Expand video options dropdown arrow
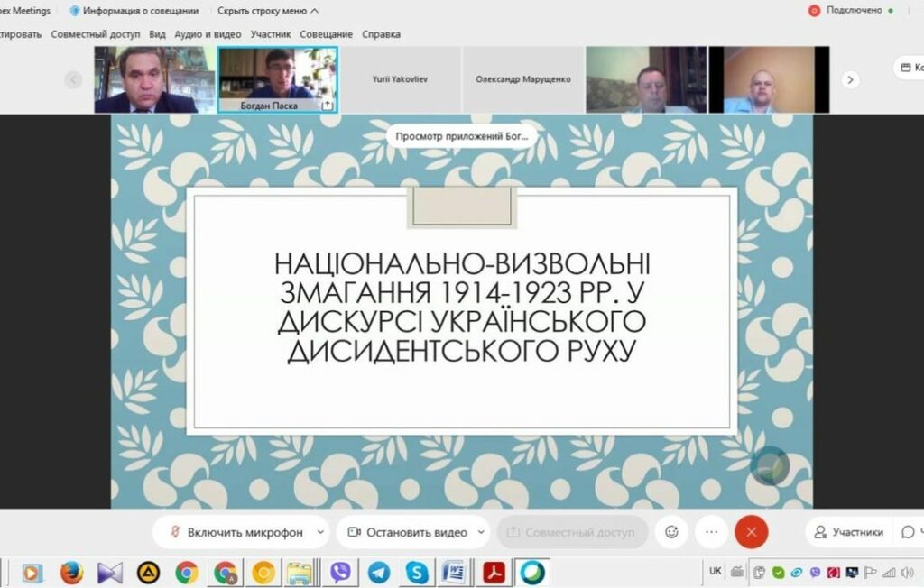 pyautogui.click(x=481, y=532)
